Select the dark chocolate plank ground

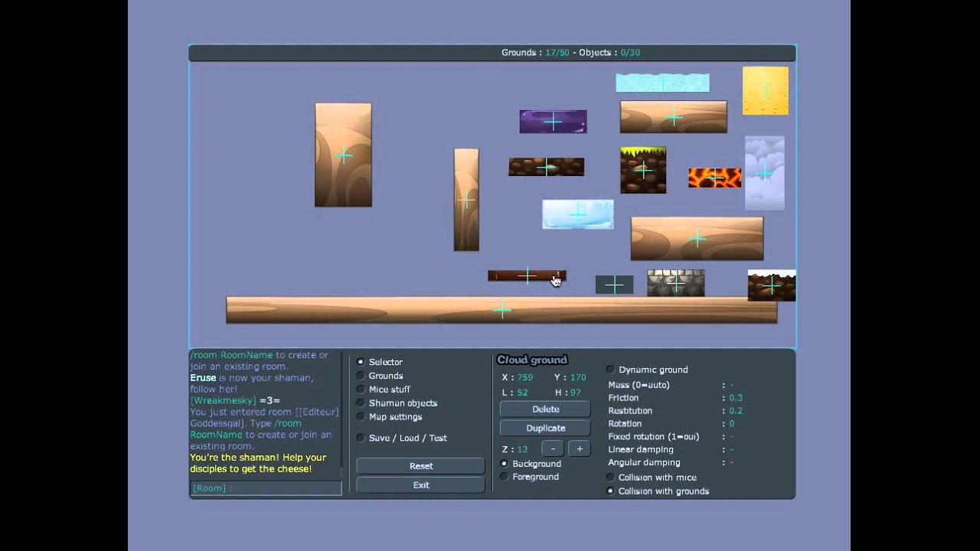tap(527, 275)
